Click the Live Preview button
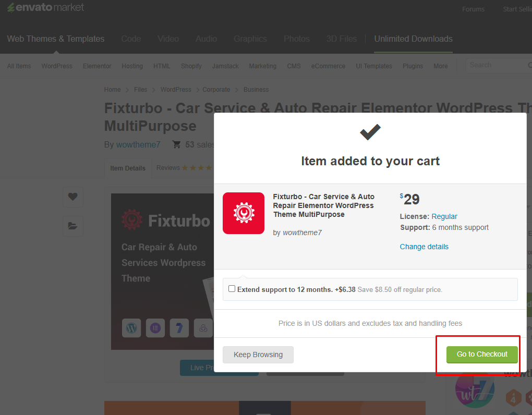This screenshot has height=415, width=532. point(198,368)
